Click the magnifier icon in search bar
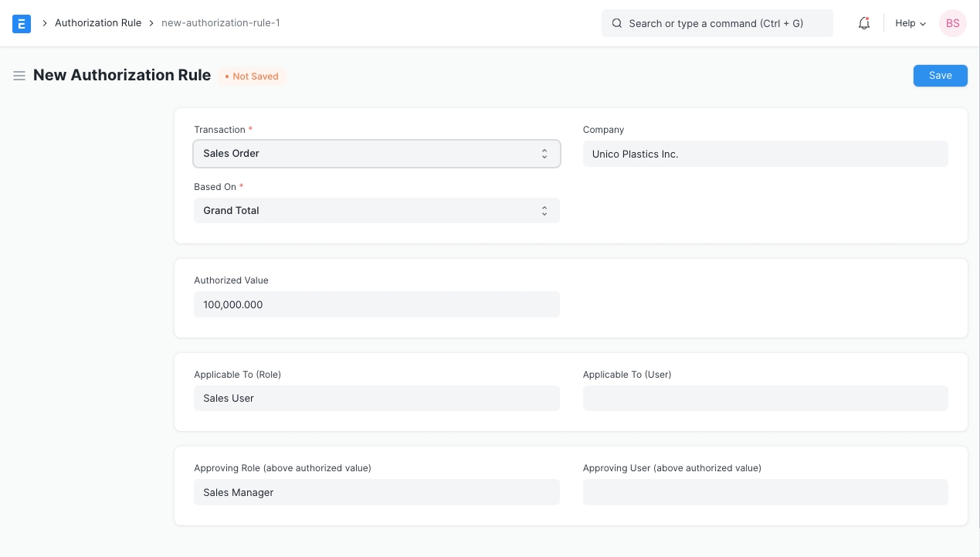 [617, 23]
